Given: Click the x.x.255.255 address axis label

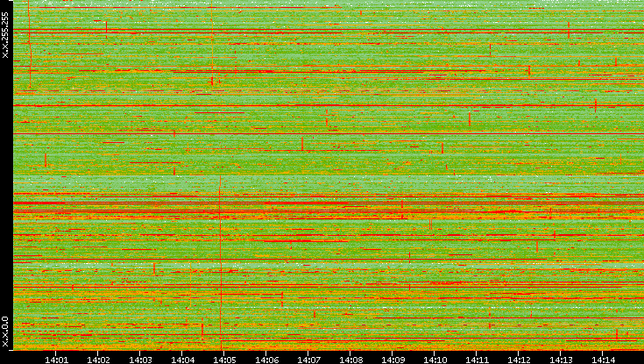Looking at the screenshot, I should click(5, 35).
